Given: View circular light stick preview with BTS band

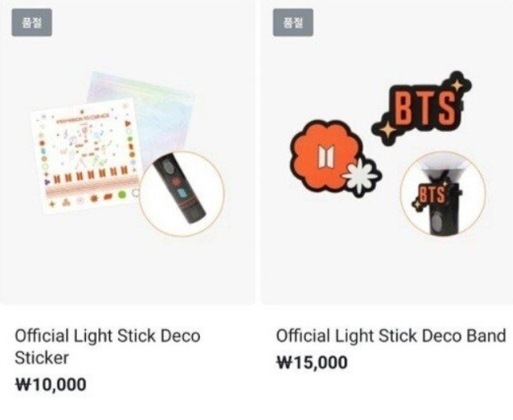Looking at the screenshot, I should point(443,193).
